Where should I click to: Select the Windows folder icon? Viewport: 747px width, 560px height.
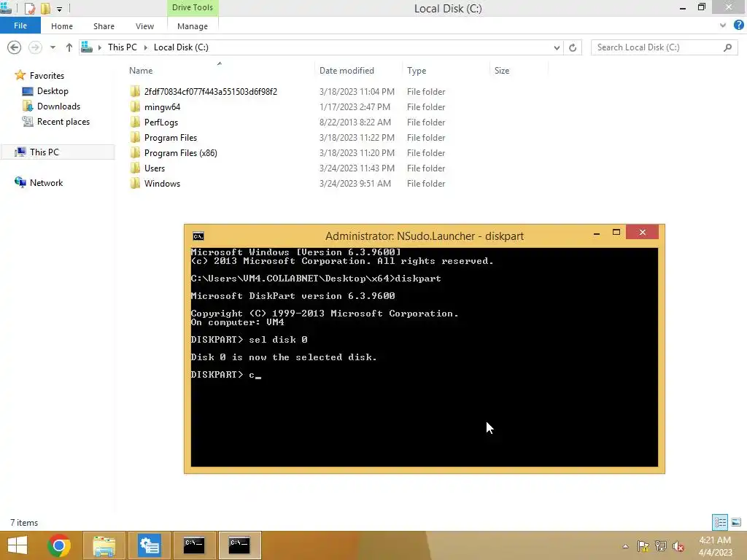pos(135,183)
